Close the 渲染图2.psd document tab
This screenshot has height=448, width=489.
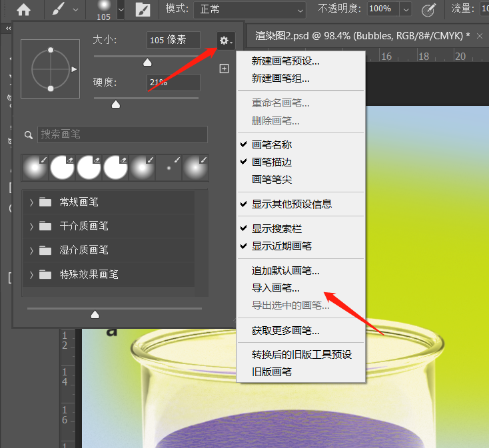coord(480,36)
